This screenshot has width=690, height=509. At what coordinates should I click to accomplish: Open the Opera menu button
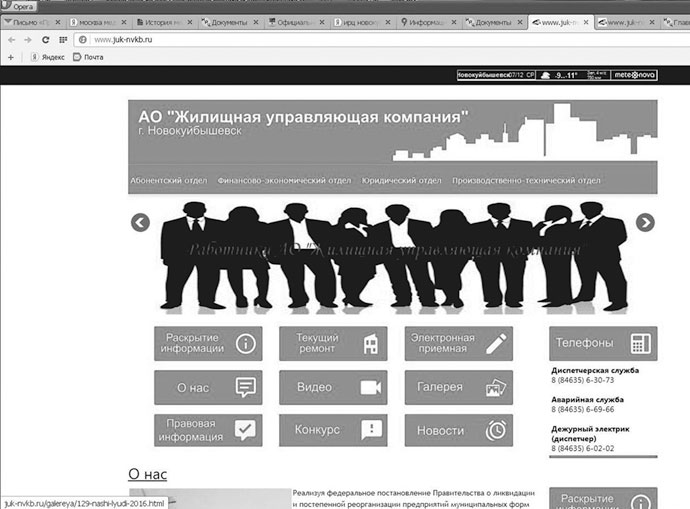[18, 6]
